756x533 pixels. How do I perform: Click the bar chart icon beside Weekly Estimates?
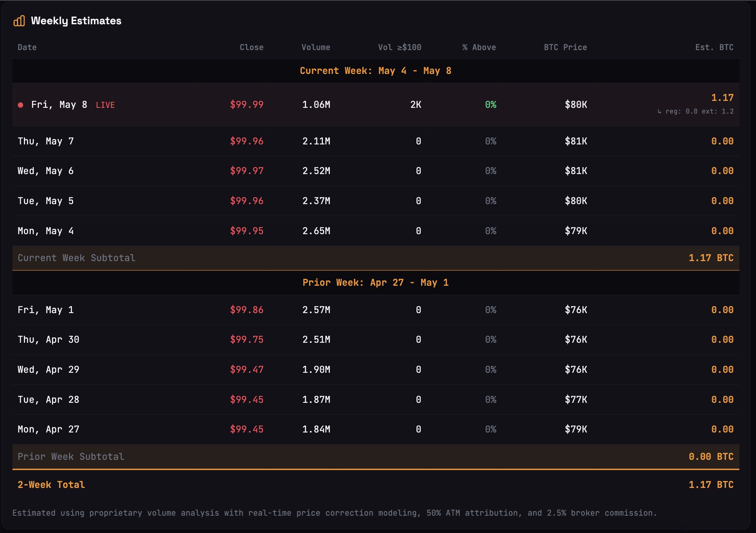tap(19, 21)
